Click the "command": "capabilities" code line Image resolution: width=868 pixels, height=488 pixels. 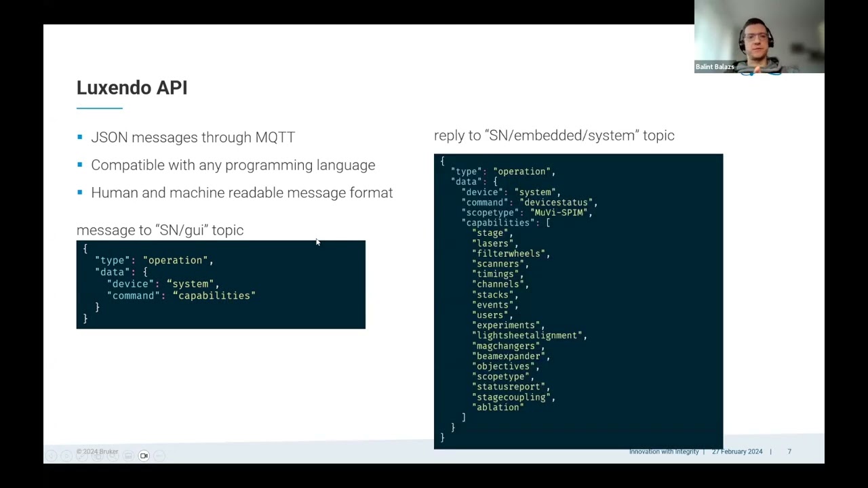[181, 296]
